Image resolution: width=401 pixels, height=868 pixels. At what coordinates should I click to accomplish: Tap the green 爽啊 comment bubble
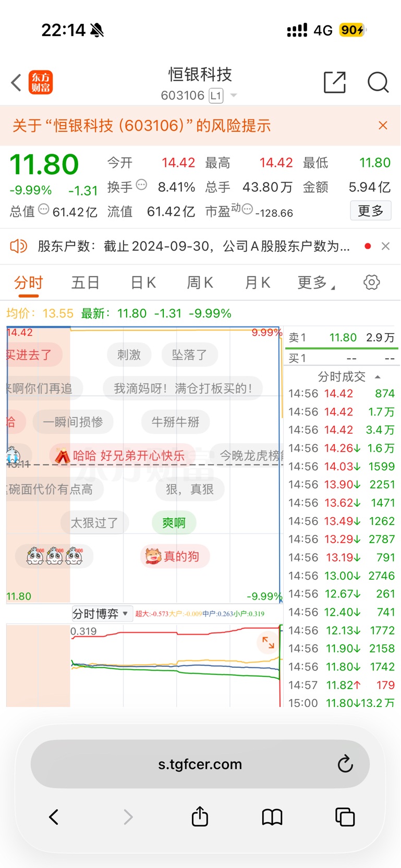coord(174,522)
